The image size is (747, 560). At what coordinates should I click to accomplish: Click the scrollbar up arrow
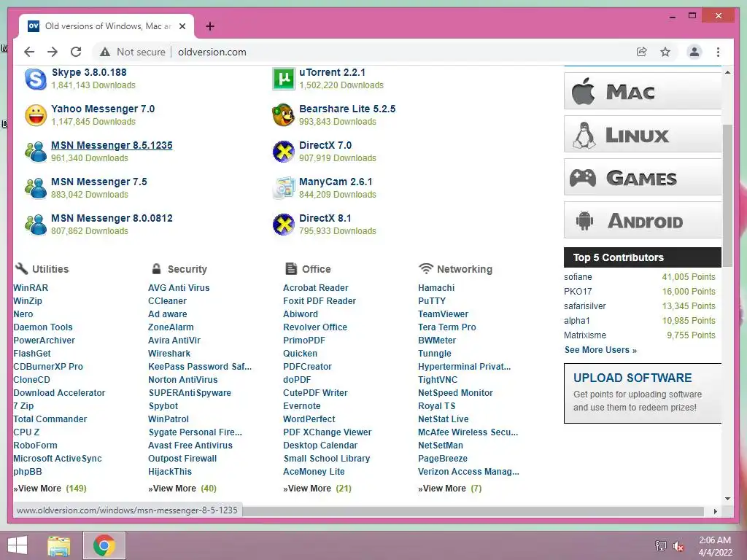click(727, 72)
